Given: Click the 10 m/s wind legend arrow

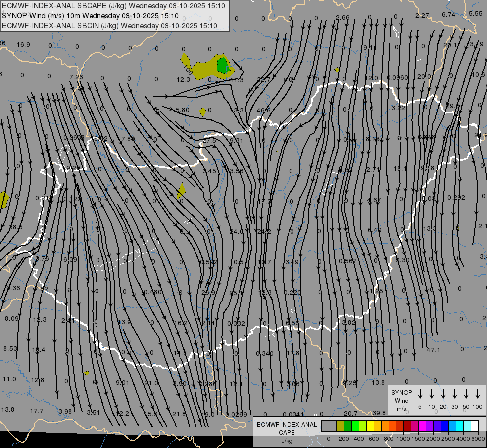Looking at the screenshot, I should [x=431, y=394].
